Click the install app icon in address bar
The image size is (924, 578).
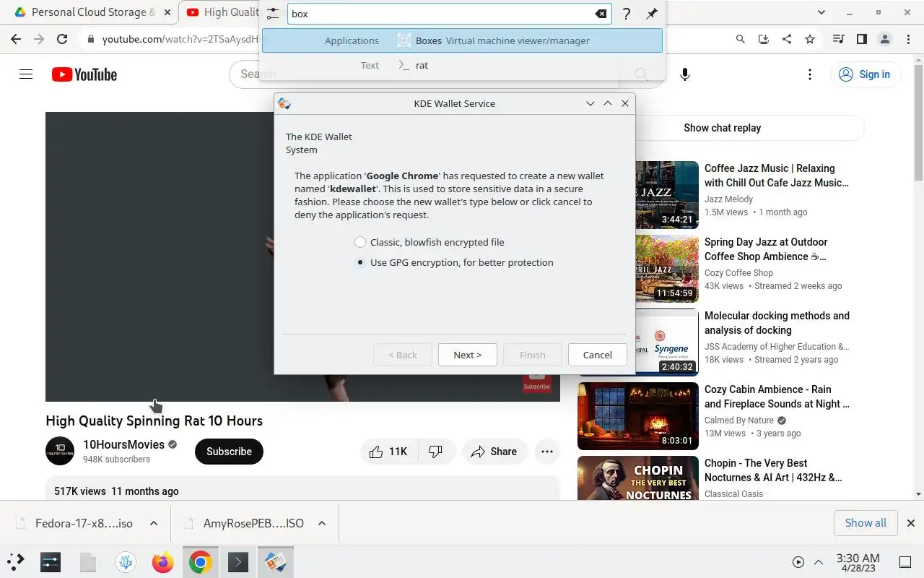click(x=763, y=39)
